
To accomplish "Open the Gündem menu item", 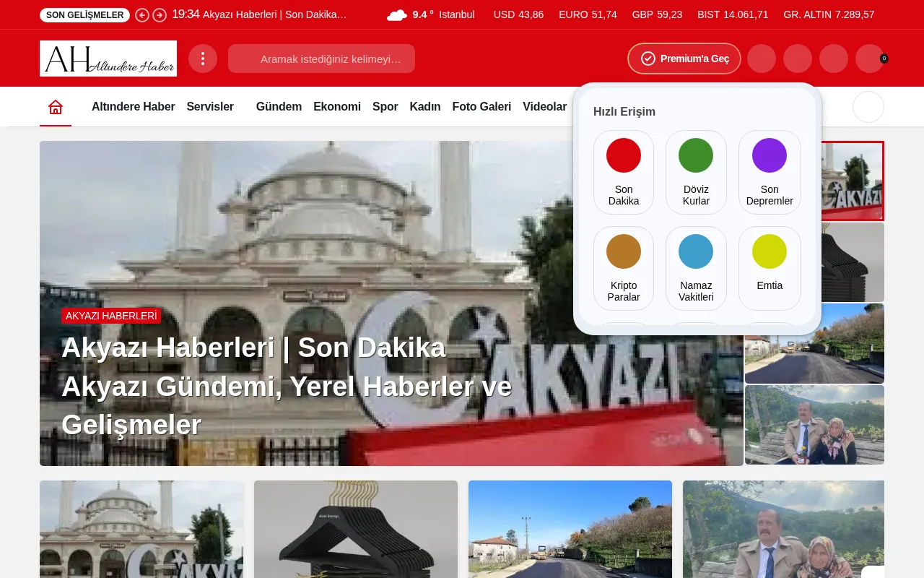I will coord(279,106).
